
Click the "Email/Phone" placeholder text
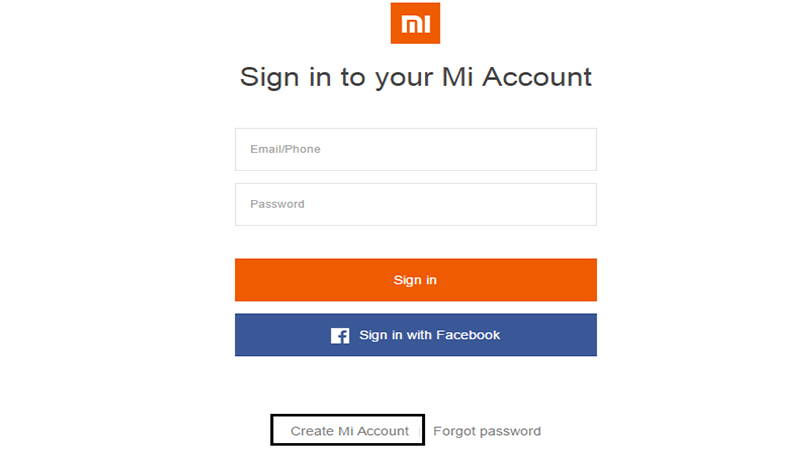pos(285,149)
